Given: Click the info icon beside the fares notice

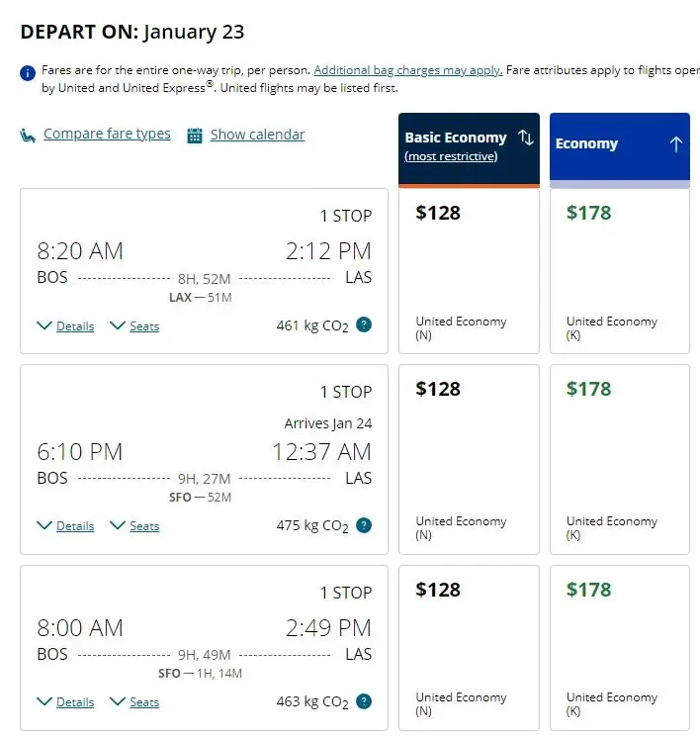Looking at the screenshot, I should coord(28,72).
